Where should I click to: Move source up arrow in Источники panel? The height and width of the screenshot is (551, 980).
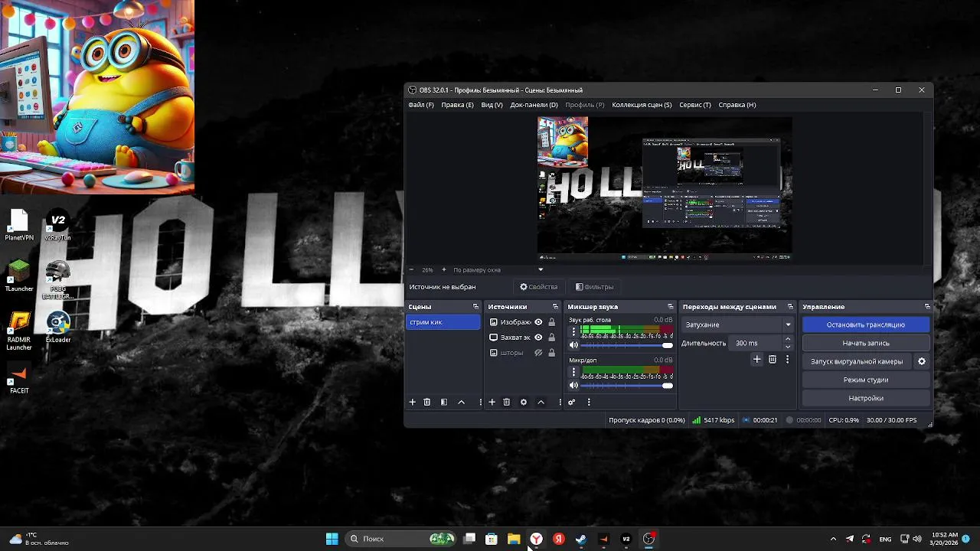(x=541, y=402)
